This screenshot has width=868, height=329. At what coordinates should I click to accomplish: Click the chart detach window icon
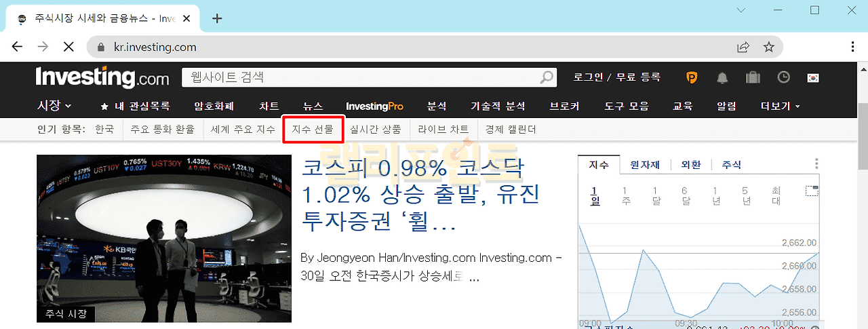[812, 191]
